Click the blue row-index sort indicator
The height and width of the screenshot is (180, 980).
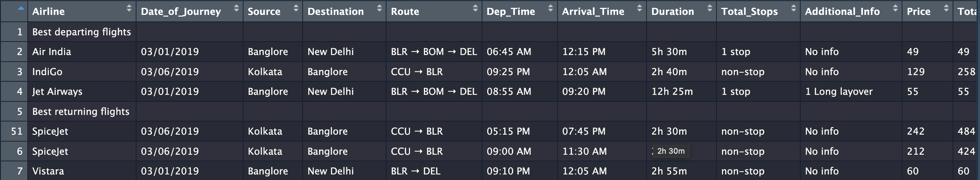21,8
